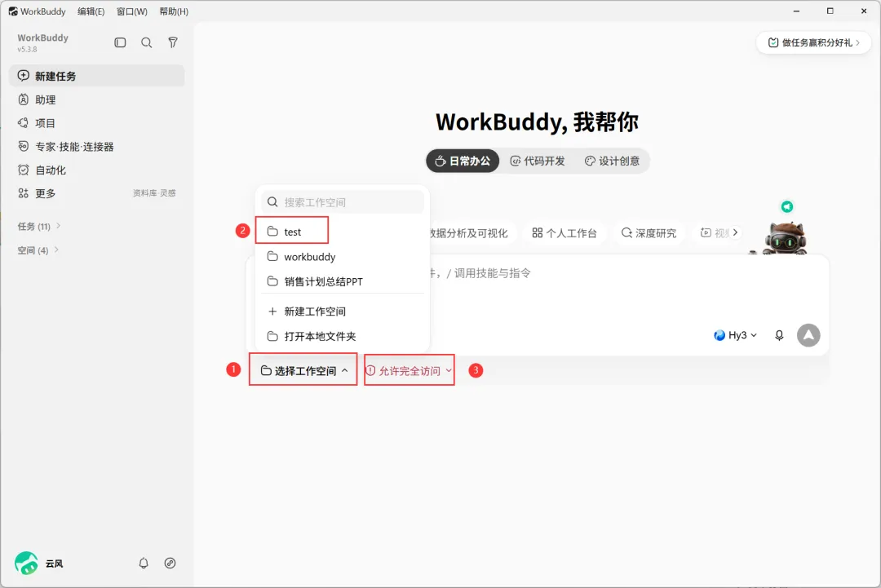
Task: Open 专家·技能·连接器 section
Action: 96,147
